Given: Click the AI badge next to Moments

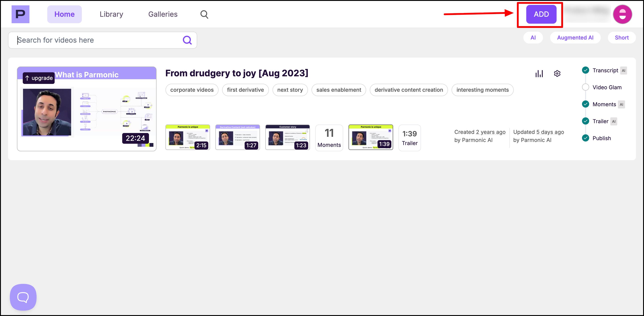Looking at the screenshot, I should (621, 105).
